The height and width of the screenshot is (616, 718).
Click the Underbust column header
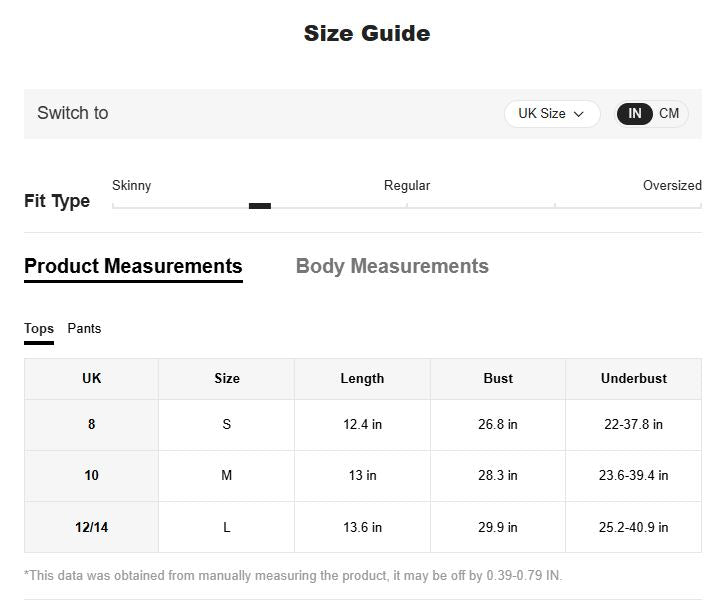(x=633, y=379)
